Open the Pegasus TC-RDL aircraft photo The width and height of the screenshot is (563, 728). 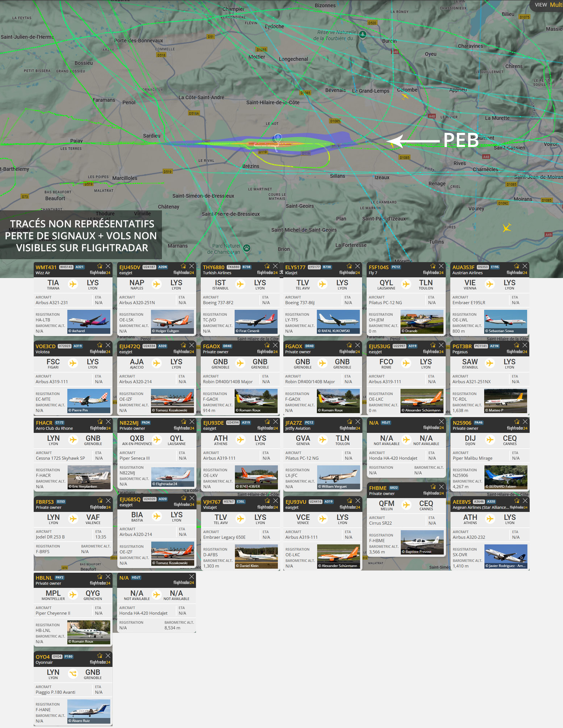(x=506, y=401)
